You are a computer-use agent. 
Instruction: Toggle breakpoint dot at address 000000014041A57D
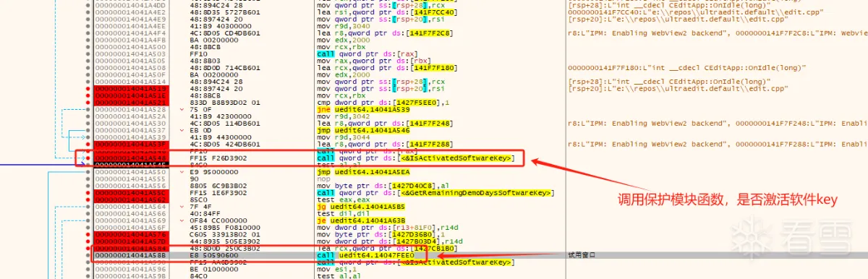pyautogui.click(x=88, y=241)
